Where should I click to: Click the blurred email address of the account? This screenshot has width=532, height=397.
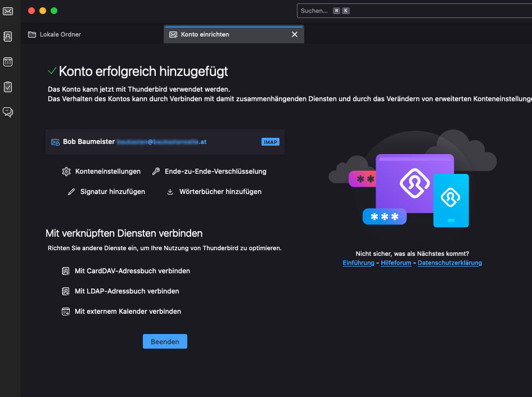point(161,142)
